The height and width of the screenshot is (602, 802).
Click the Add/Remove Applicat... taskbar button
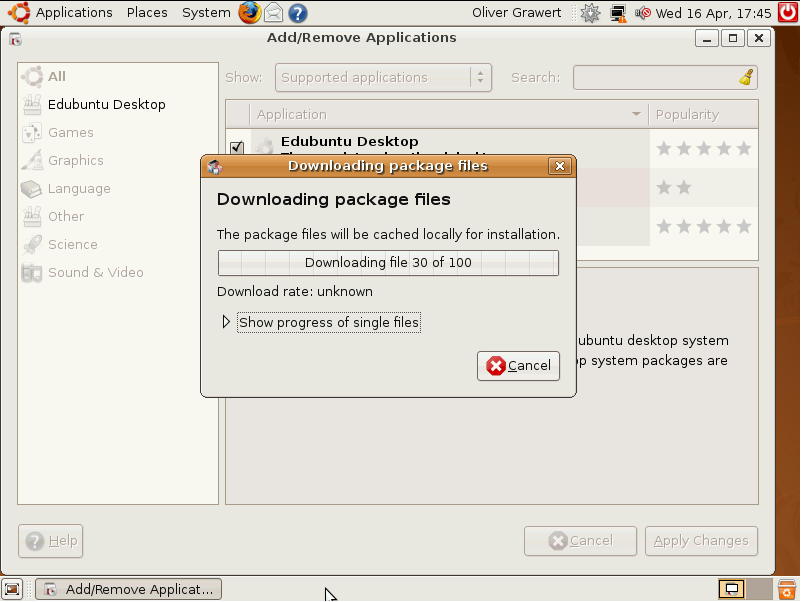[x=128, y=589]
